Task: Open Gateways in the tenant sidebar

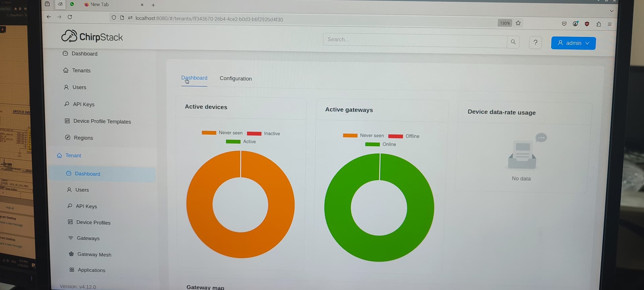Action: pyautogui.click(x=88, y=238)
